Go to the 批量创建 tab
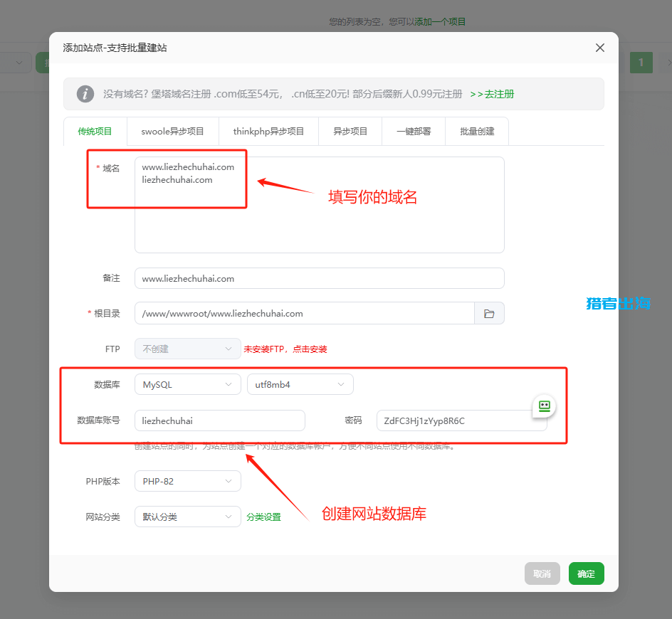This screenshot has height=619, width=672. pos(477,132)
